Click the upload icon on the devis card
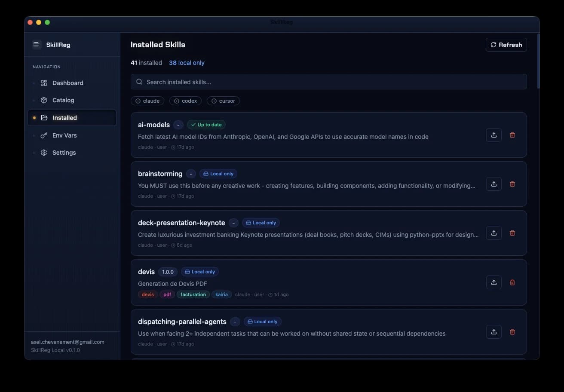The height and width of the screenshot is (392, 564). tap(493, 282)
